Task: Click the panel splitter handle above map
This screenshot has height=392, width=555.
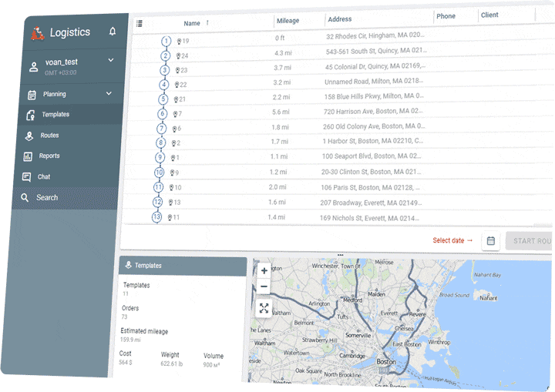Action: point(341,255)
